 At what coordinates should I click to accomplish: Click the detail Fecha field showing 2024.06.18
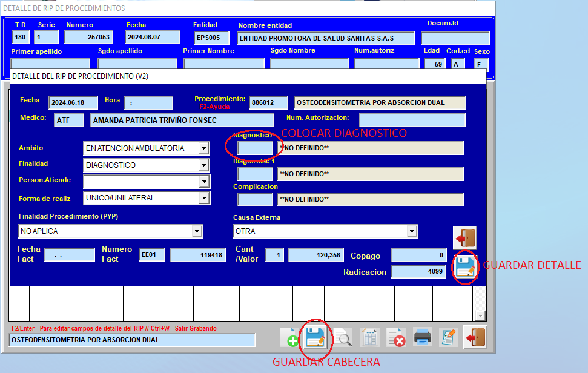(x=73, y=103)
